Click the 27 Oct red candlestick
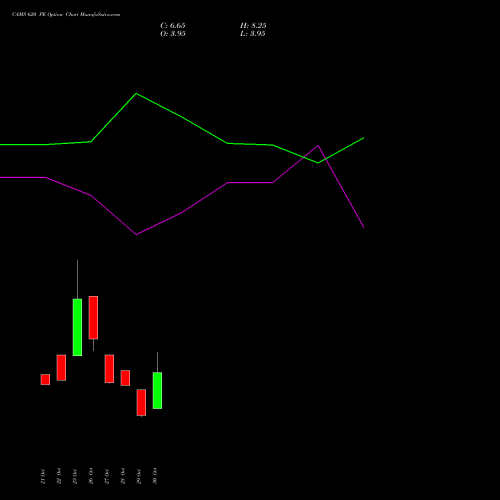The image size is (500, 500). [109, 368]
